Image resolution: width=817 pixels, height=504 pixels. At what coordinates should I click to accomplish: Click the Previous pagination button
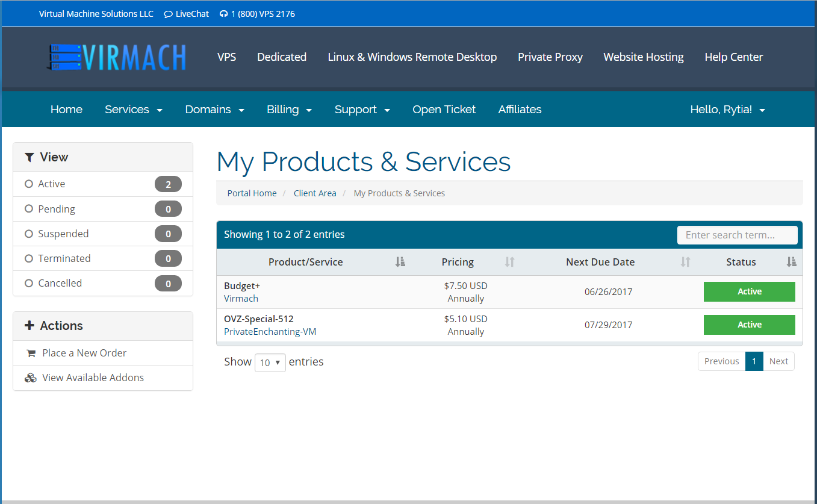point(722,361)
